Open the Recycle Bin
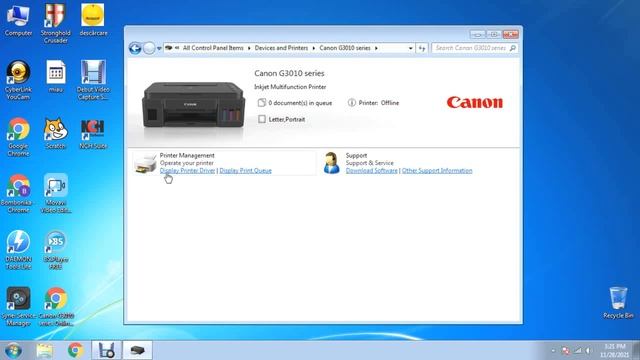This screenshot has height=360, width=640. [x=618, y=302]
